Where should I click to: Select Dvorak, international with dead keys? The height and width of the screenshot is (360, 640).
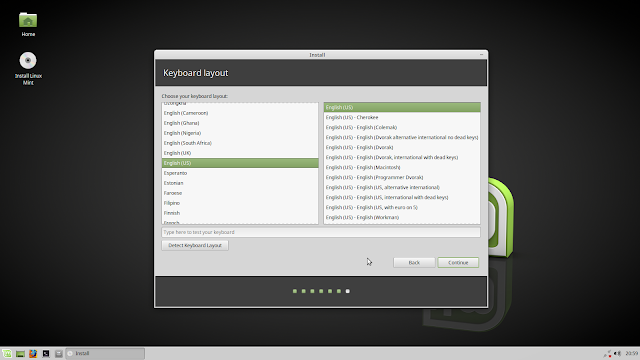tap(402, 157)
